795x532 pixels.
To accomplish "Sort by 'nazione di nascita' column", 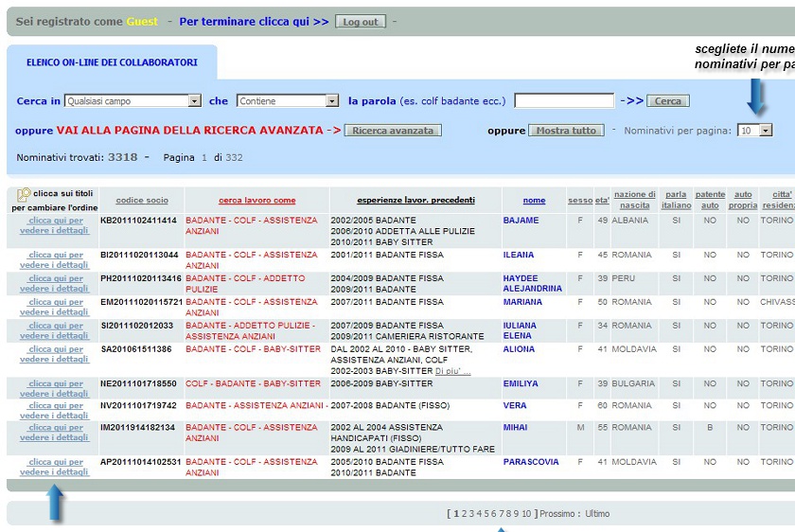I will [x=634, y=200].
